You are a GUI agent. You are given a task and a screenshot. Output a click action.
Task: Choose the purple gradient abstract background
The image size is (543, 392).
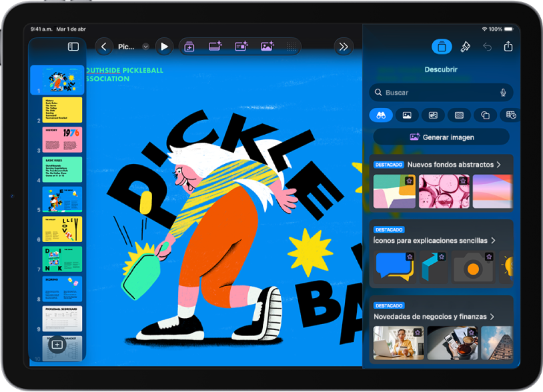point(492,191)
